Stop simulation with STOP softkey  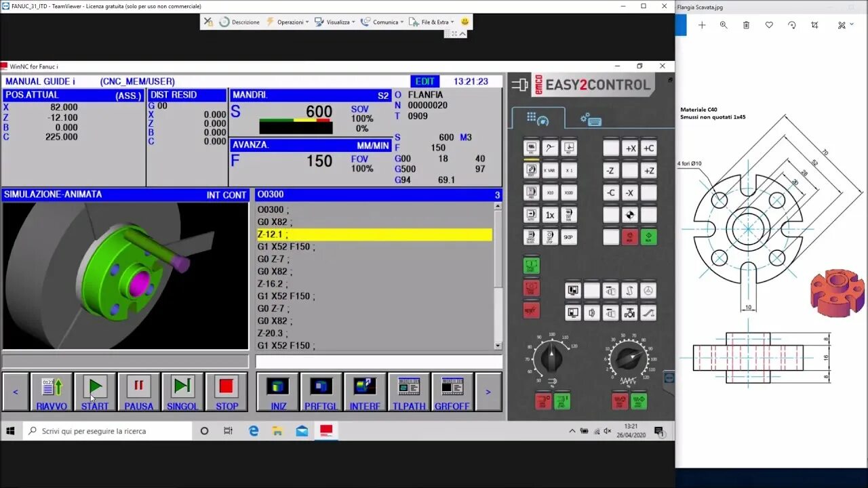[226, 392]
